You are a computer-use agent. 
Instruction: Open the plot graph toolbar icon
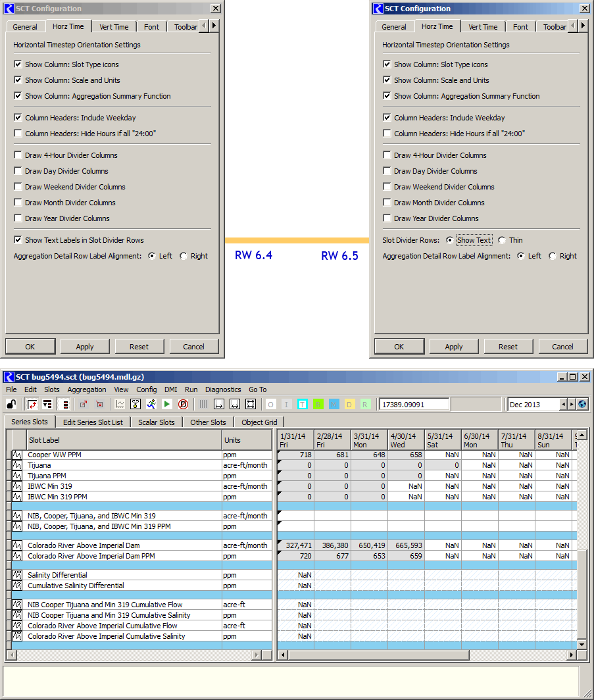[x=120, y=405]
